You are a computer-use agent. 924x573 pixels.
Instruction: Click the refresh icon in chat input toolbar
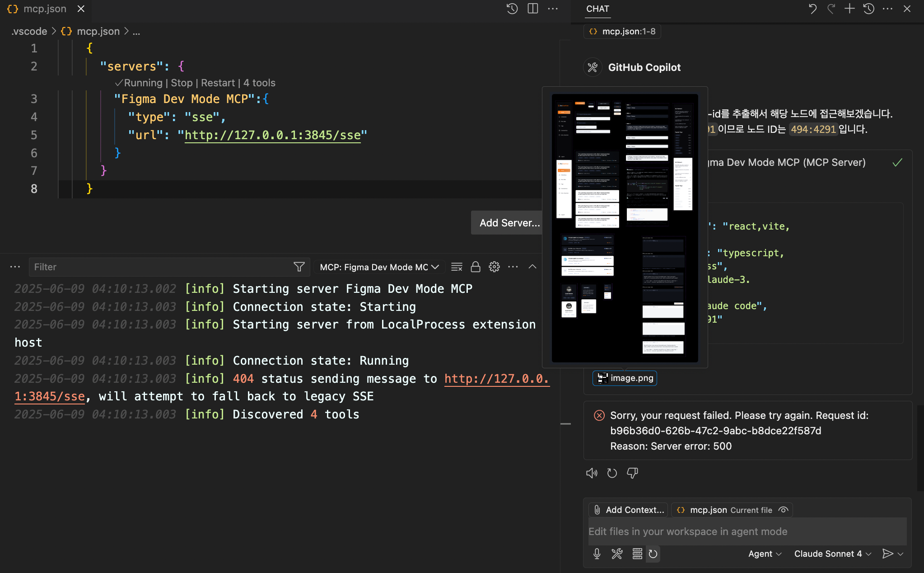653,554
